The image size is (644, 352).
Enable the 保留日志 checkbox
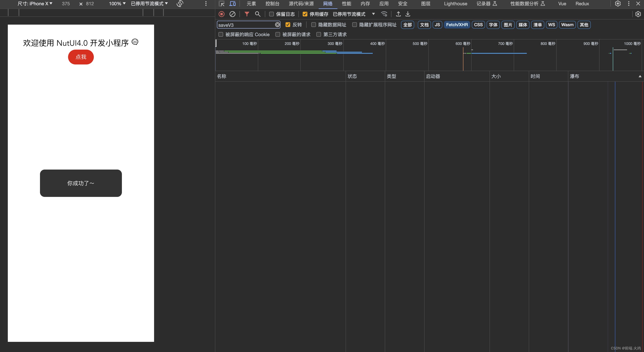(x=271, y=14)
